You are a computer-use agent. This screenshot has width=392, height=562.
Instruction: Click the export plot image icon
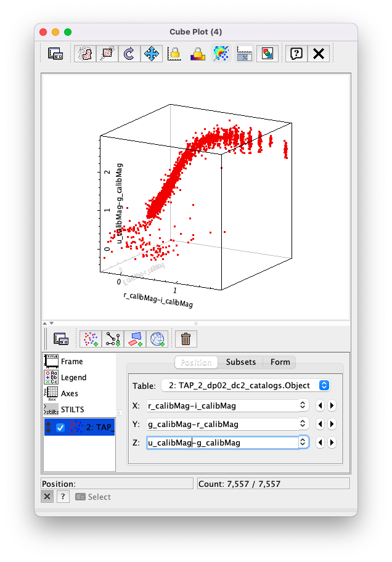pyautogui.click(x=267, y=54)
